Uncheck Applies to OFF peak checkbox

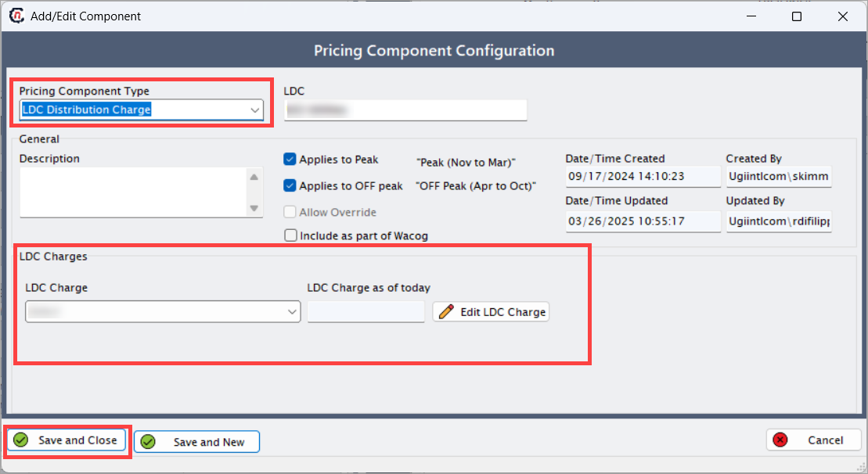pyautogui.click(x=290, y=186)
